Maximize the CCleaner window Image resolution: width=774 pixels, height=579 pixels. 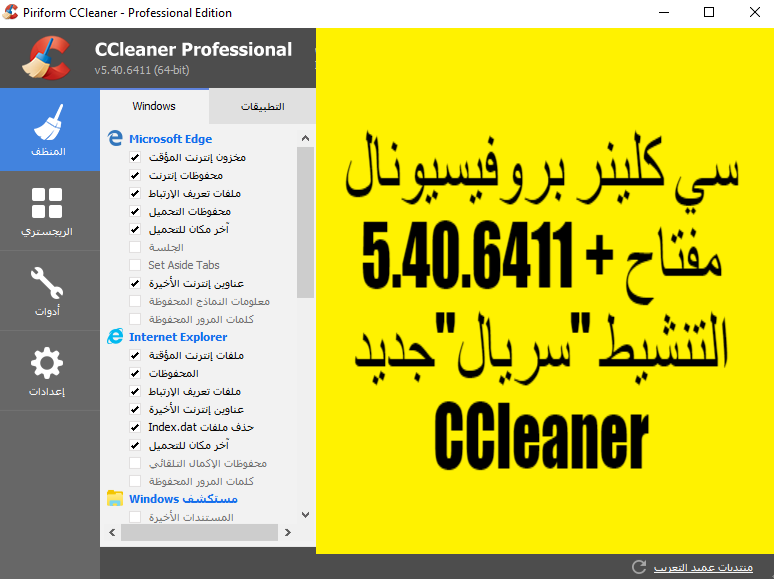(x=709, y=12)
